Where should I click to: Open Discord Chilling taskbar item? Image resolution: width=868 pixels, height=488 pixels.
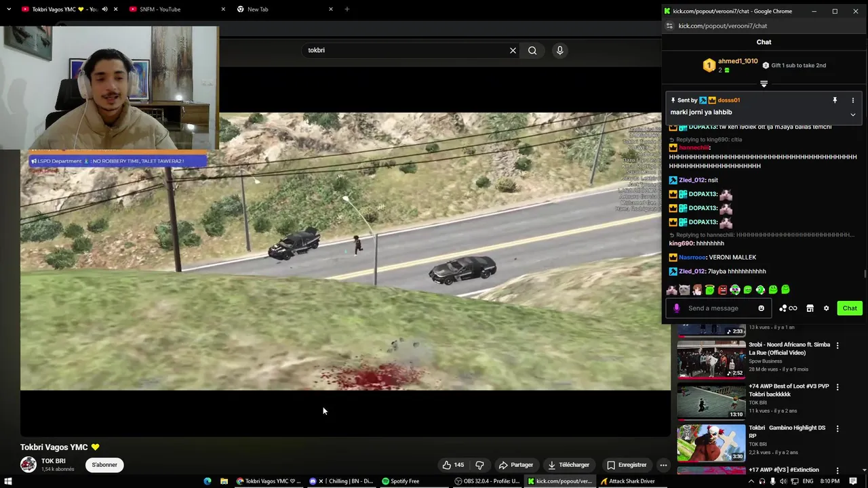tap(341, 481)
